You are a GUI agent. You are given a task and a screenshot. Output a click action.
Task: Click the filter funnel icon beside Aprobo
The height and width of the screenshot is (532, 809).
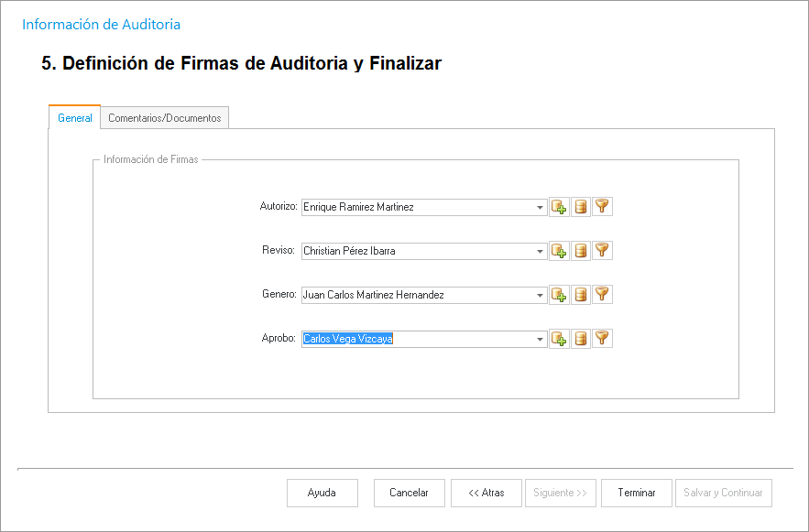pyautogui.click(x=602, y=339)
